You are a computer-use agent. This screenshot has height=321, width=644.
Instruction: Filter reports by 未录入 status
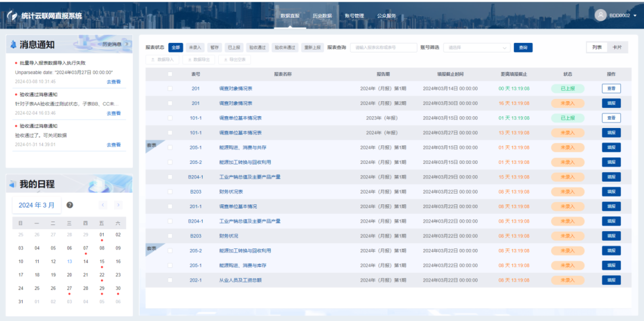(x=194, y=48)
